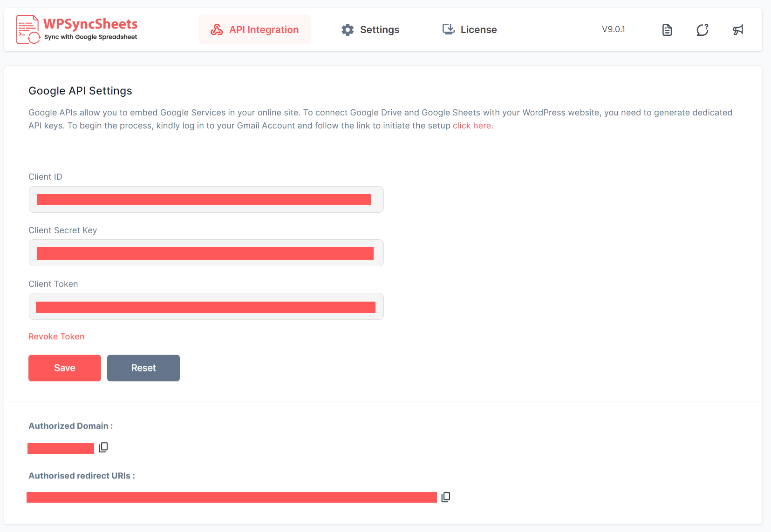Click the Revoke Token link
The width and height of the screenshot is (771, 532).
(56, 337)
